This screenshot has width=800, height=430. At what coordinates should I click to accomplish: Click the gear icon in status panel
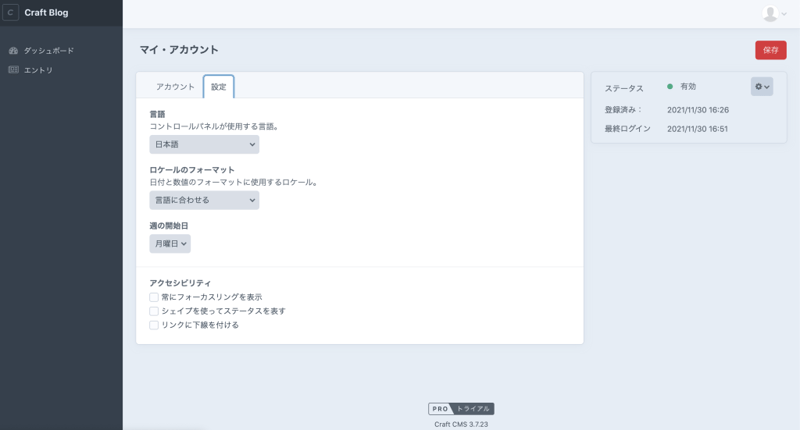(761, 87)
